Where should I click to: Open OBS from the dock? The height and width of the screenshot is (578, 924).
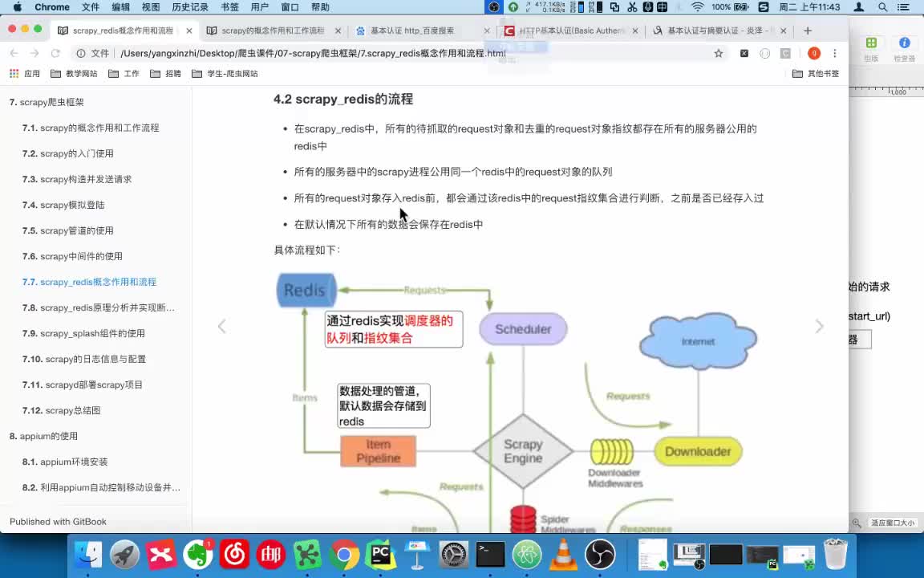600,555
